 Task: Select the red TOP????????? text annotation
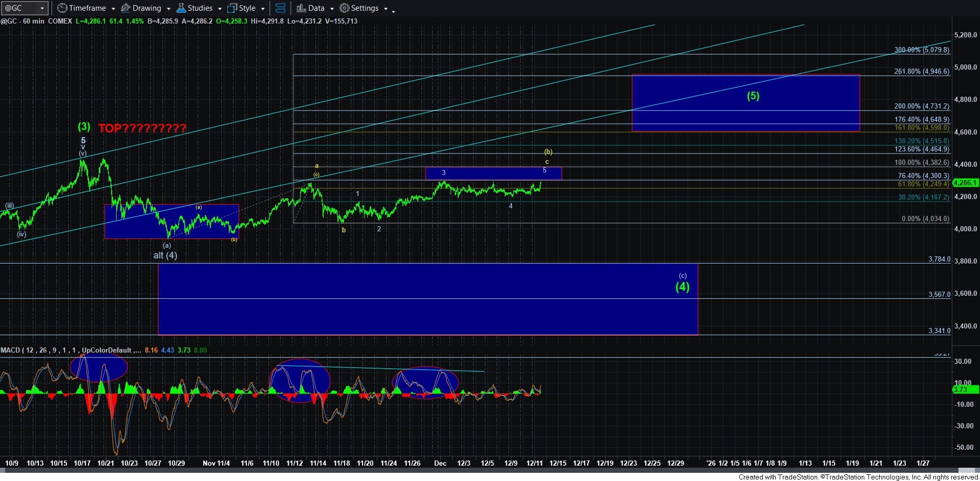[x=142, y=128]
